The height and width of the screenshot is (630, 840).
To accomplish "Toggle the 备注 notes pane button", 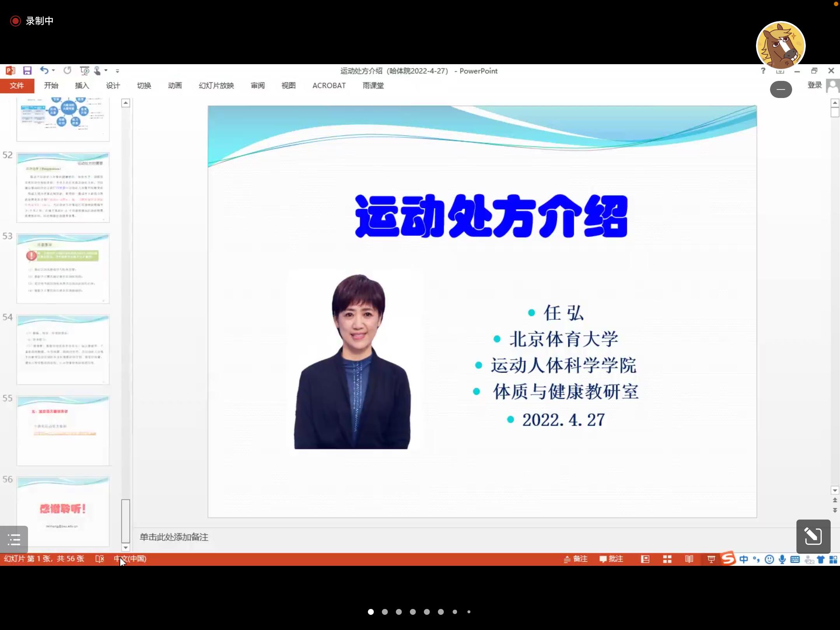I will (576, 559).
